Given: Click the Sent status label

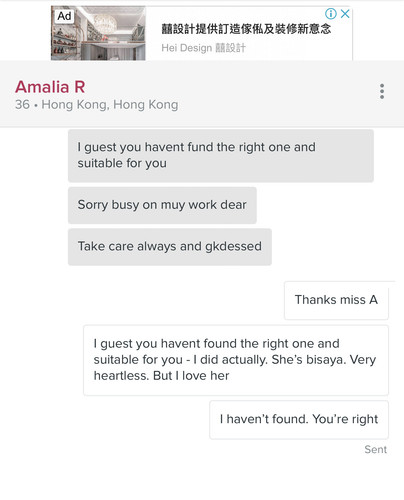Looking at the screenshot, I should pos(376,449).
